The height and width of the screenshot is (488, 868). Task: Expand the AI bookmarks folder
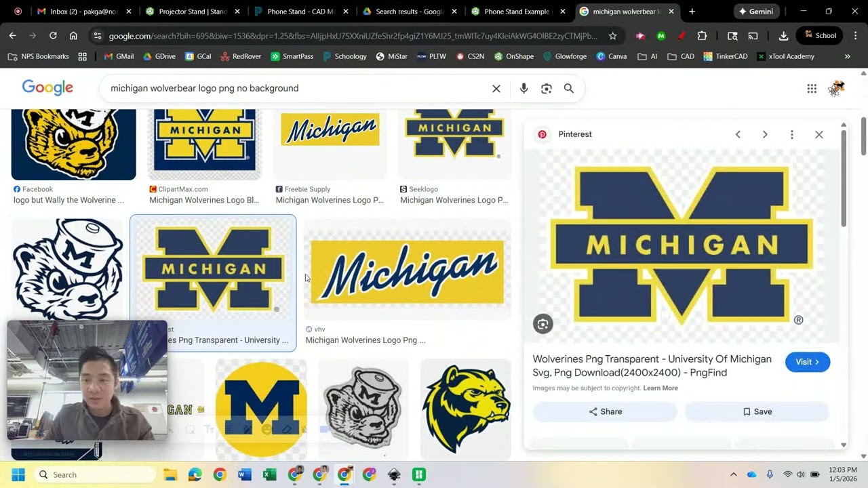click(647, 56)
